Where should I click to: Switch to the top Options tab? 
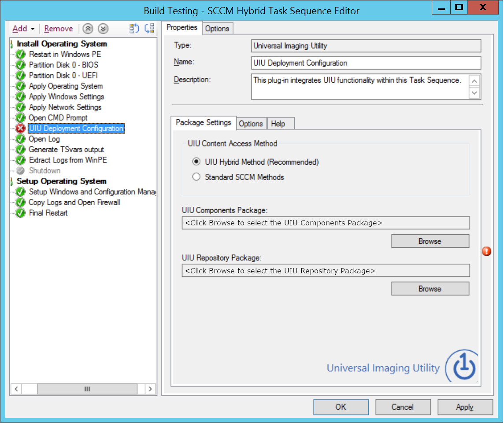tap(217, 29)
